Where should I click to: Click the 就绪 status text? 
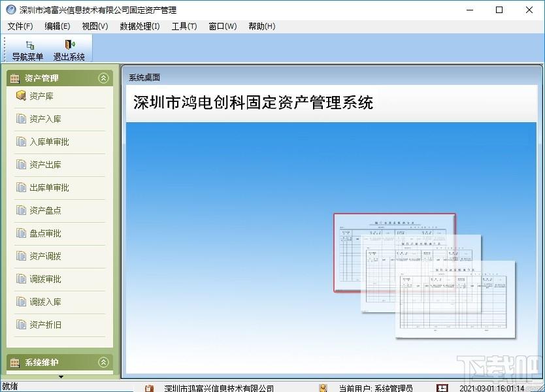10,386
